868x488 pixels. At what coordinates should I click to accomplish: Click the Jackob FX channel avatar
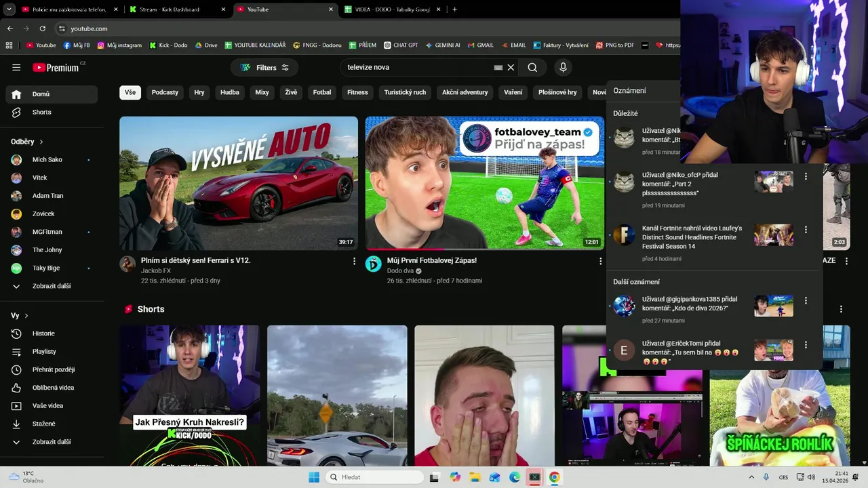coord(127,264)
